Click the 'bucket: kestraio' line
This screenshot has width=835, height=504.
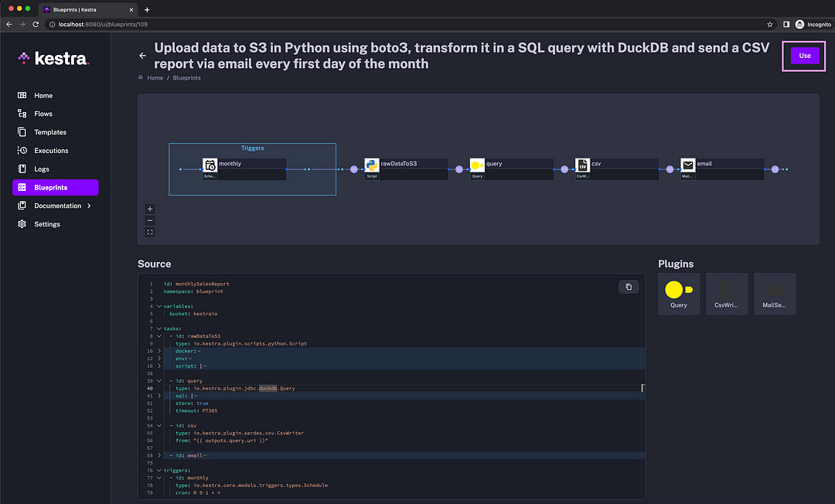[x=193, y=314]
